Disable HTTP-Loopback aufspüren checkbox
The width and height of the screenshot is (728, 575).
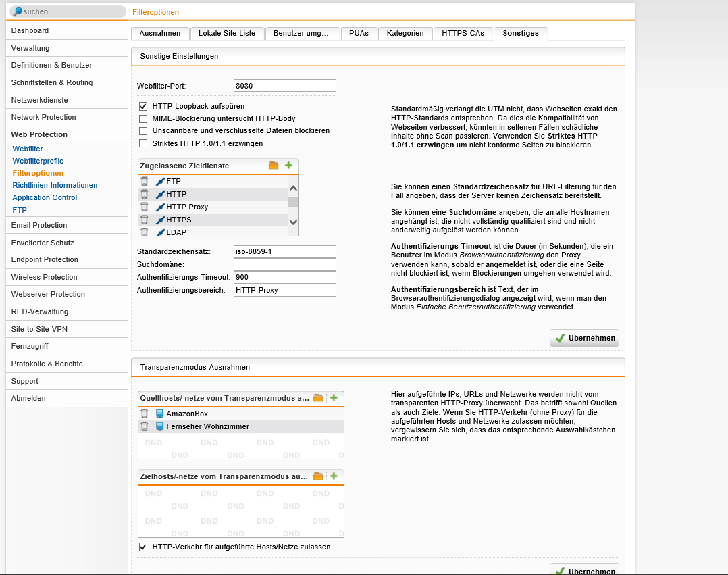[143, 106]
